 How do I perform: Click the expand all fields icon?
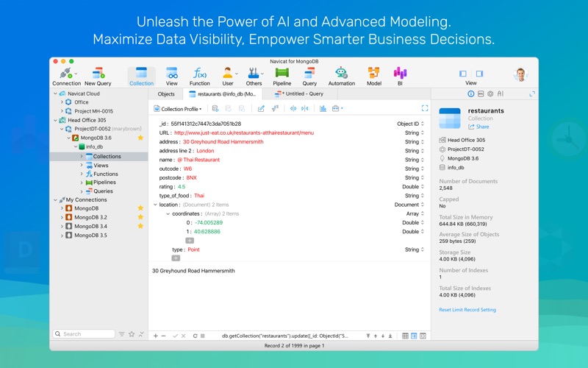point(293,108)
